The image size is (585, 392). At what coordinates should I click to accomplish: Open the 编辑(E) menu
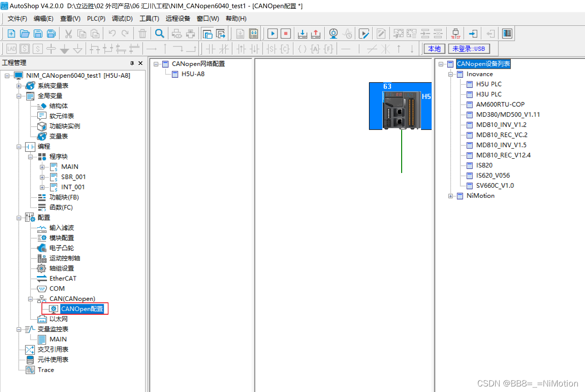click(x=43, y=19)
